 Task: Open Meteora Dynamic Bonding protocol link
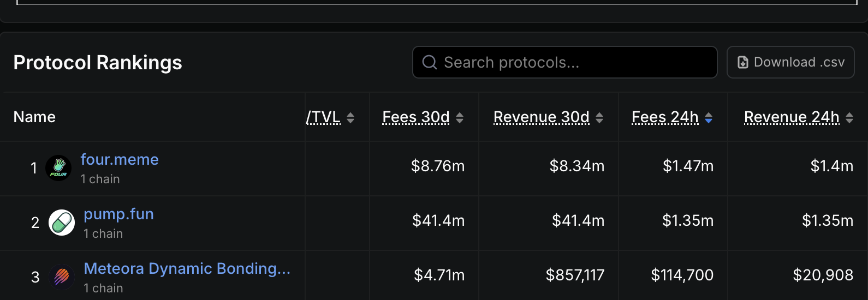(x=187, y=268)
